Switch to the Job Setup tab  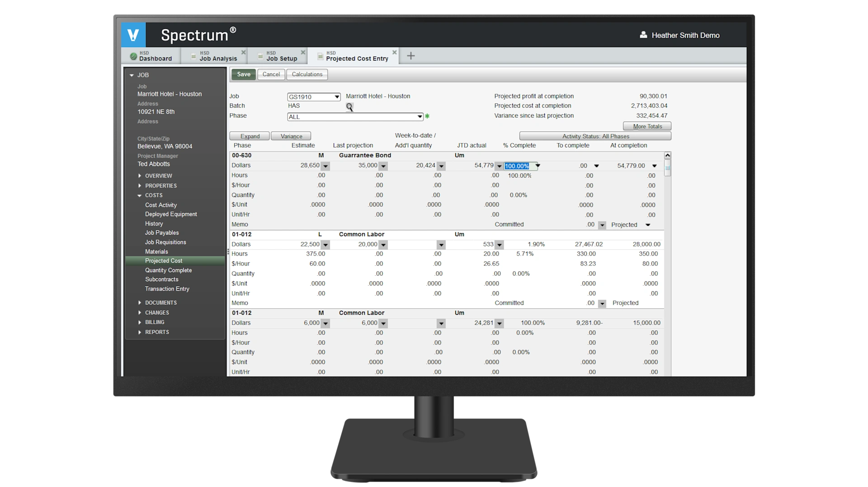coord(278,56)
